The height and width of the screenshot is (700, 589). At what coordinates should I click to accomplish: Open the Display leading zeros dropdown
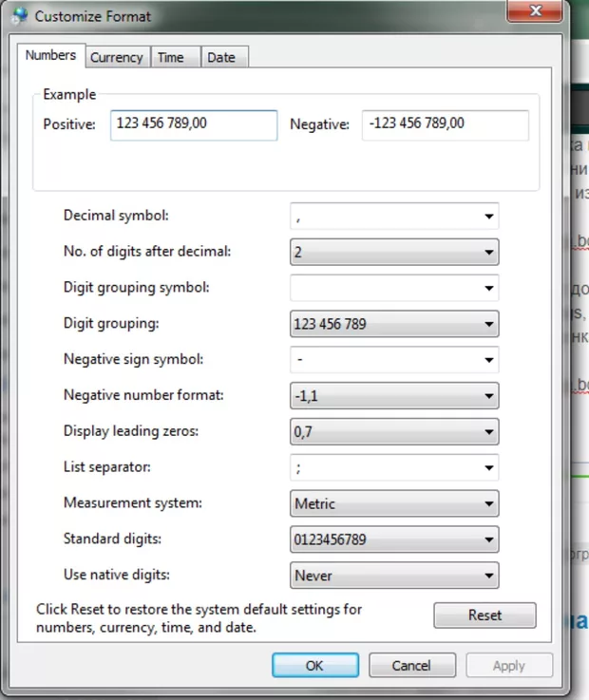coord(394,432)
